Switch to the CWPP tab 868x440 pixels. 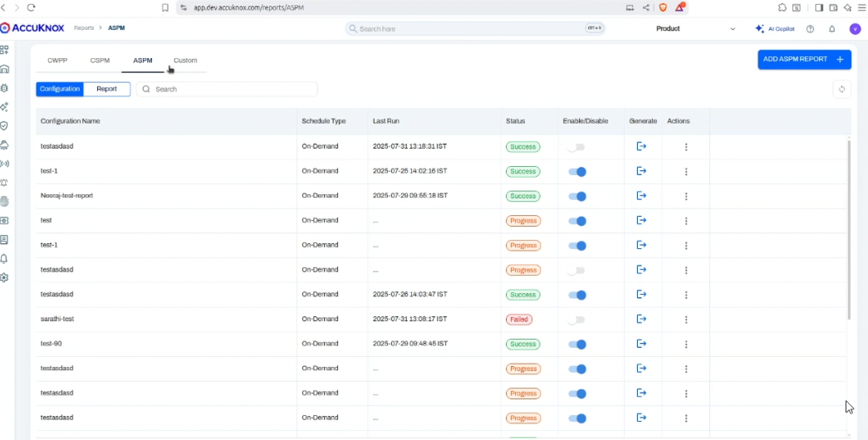(57, 61)
